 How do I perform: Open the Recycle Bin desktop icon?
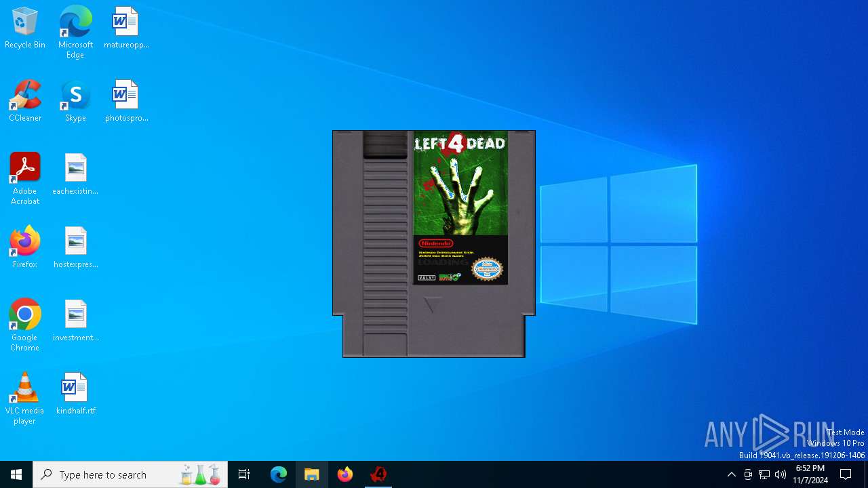point(25,28)
